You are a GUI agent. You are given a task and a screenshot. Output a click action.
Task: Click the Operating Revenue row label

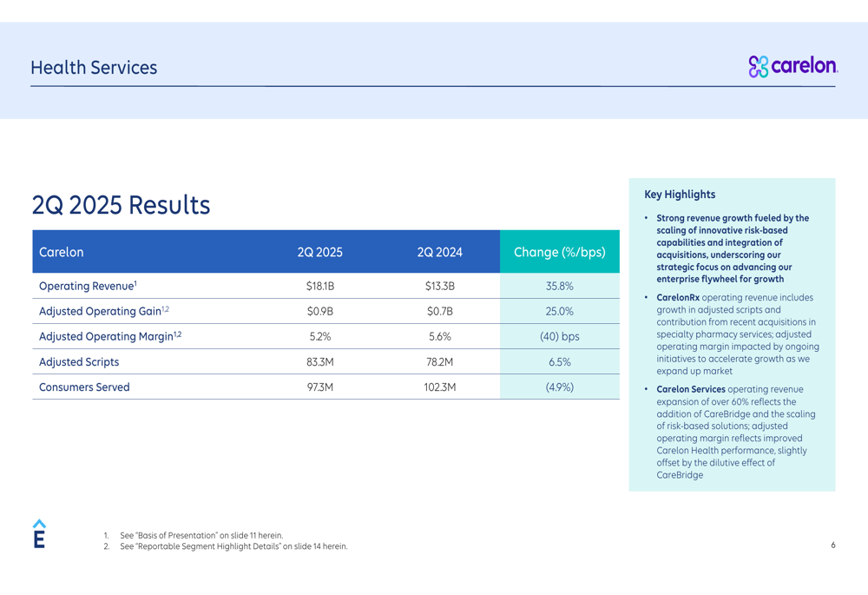click(88, 286)
